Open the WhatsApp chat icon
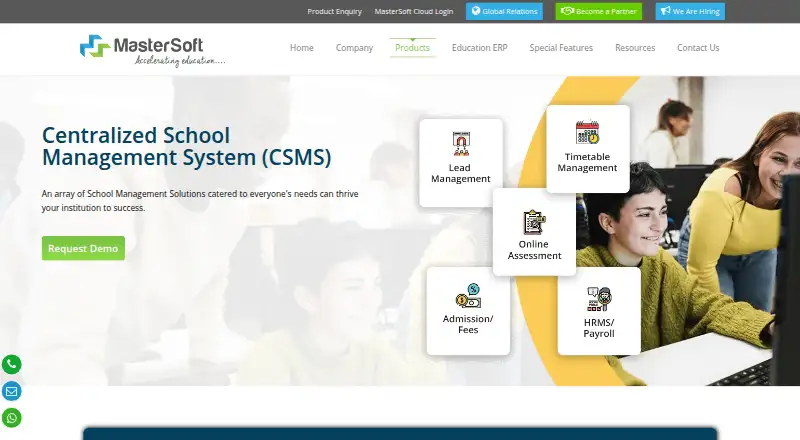800x440 pixels. pos(12,418)
